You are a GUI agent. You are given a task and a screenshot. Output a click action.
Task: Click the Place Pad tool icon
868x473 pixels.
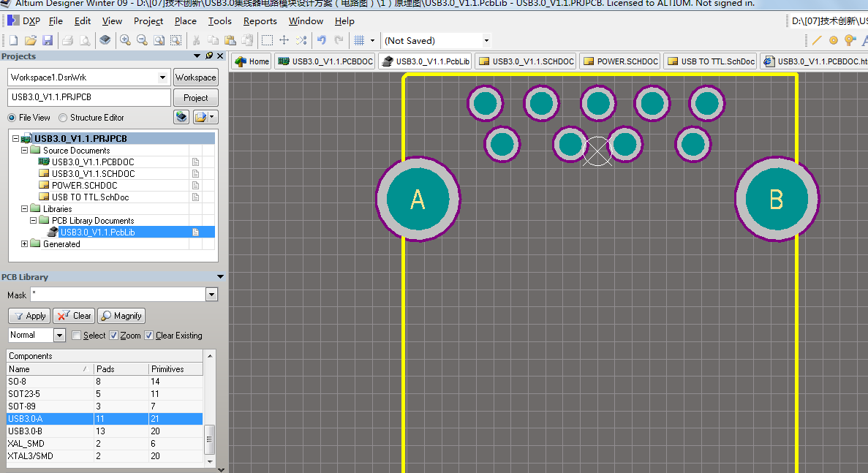833,40
